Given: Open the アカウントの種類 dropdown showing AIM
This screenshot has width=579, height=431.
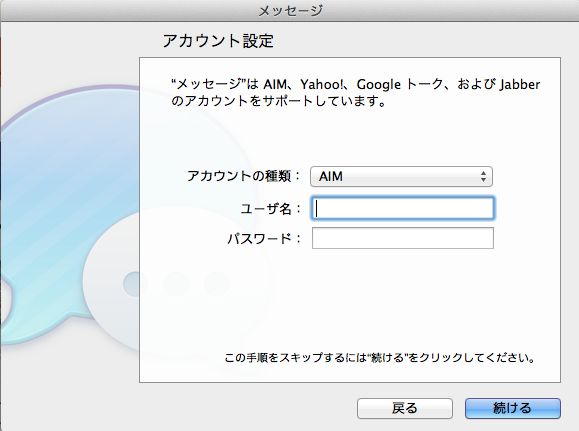Looking at the screenshot, I should point(401,177).
